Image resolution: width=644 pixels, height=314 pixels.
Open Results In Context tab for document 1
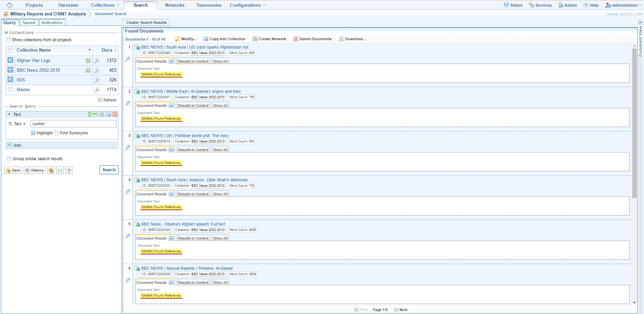193,62
